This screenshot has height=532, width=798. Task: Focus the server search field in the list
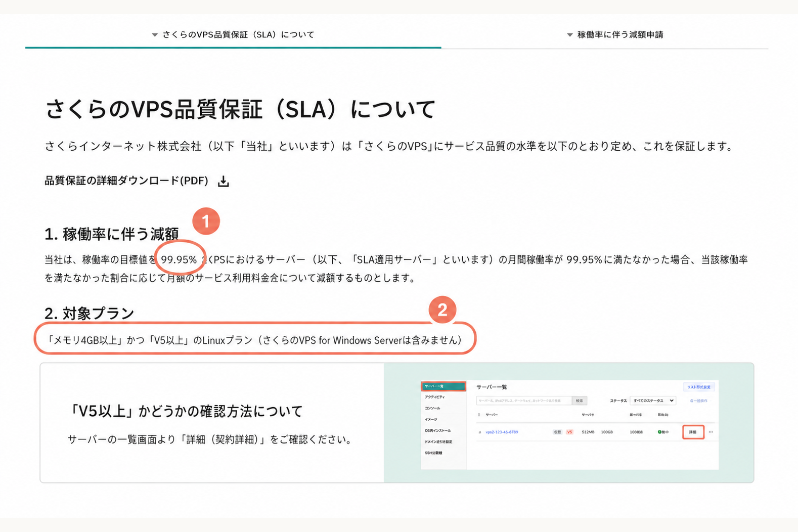pyautogui.click(x=524, y=401)
